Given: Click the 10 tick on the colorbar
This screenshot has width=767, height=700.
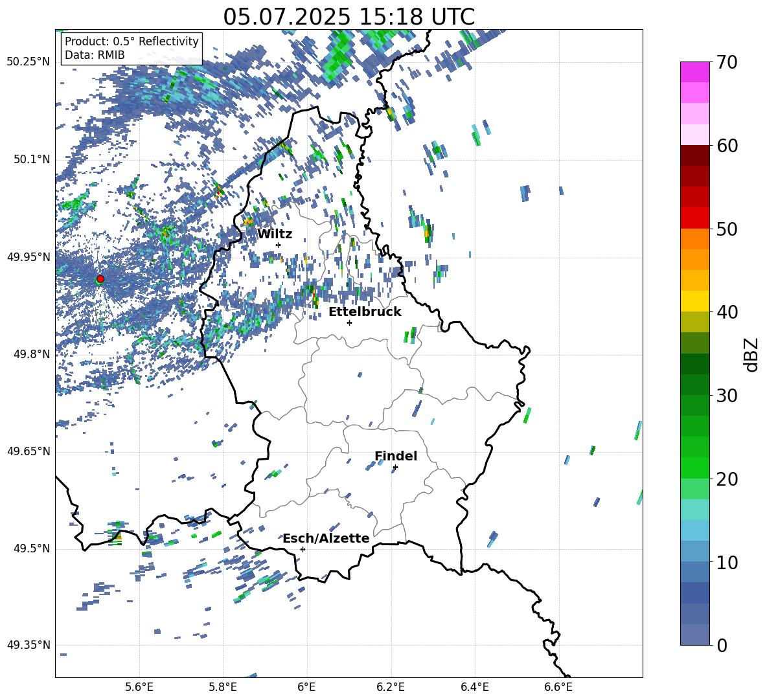Looking at the screenshot, I should point(727,562).
